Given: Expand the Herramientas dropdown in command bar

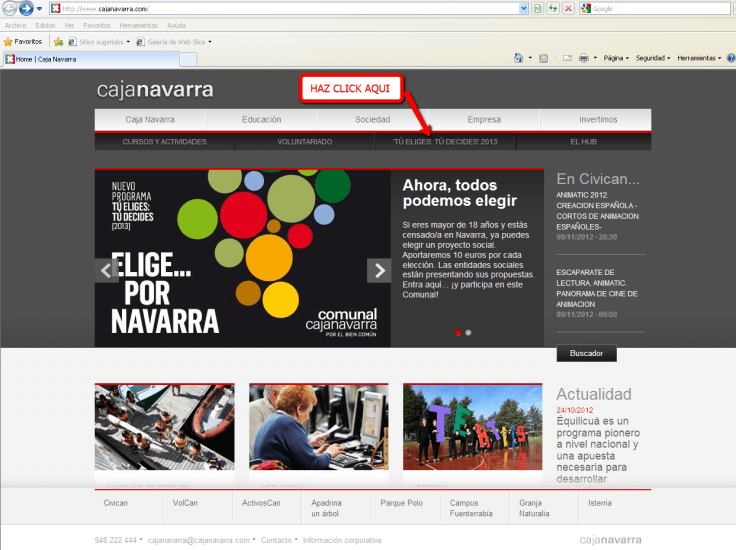Looking at the screenshot, I should pos(698,58).
